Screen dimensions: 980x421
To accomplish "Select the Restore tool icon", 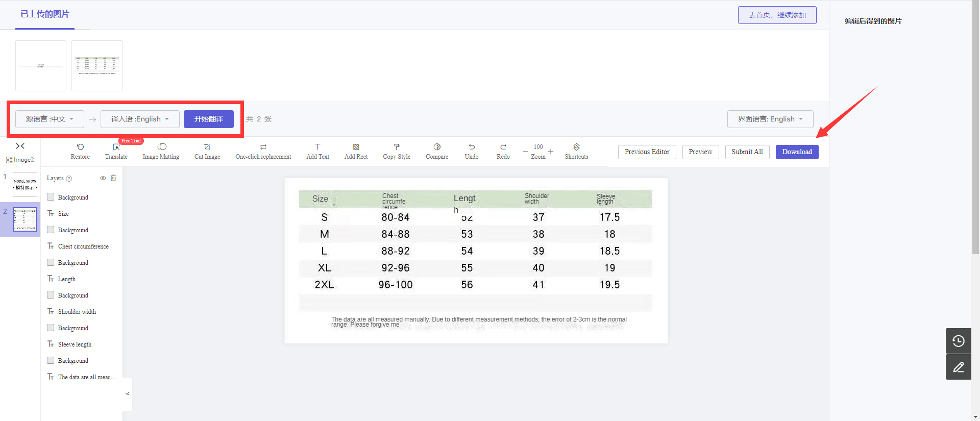I will point(80,147).
